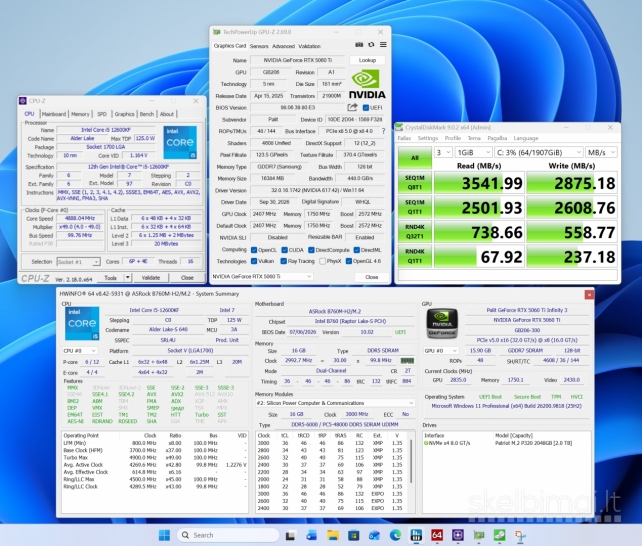
Task: Click the Windows taskbar Search box
Action: click(228, 535)
